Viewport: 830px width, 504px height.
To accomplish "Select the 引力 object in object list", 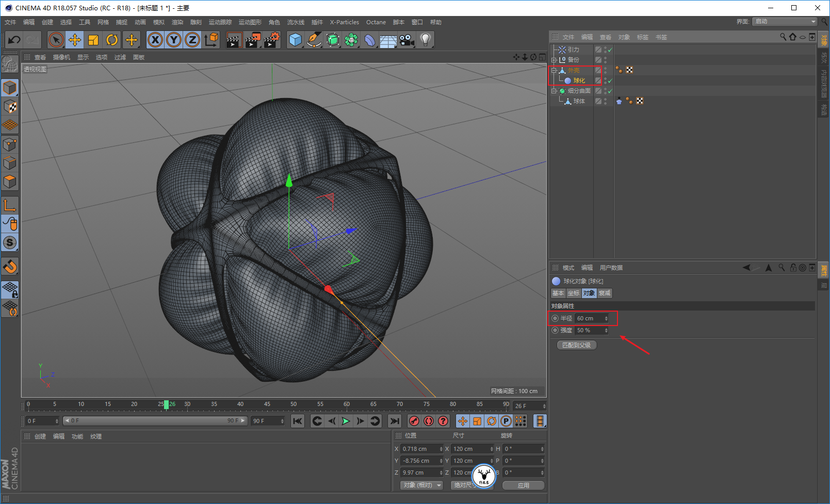I will pyautogui.click(x=573, y=50).
